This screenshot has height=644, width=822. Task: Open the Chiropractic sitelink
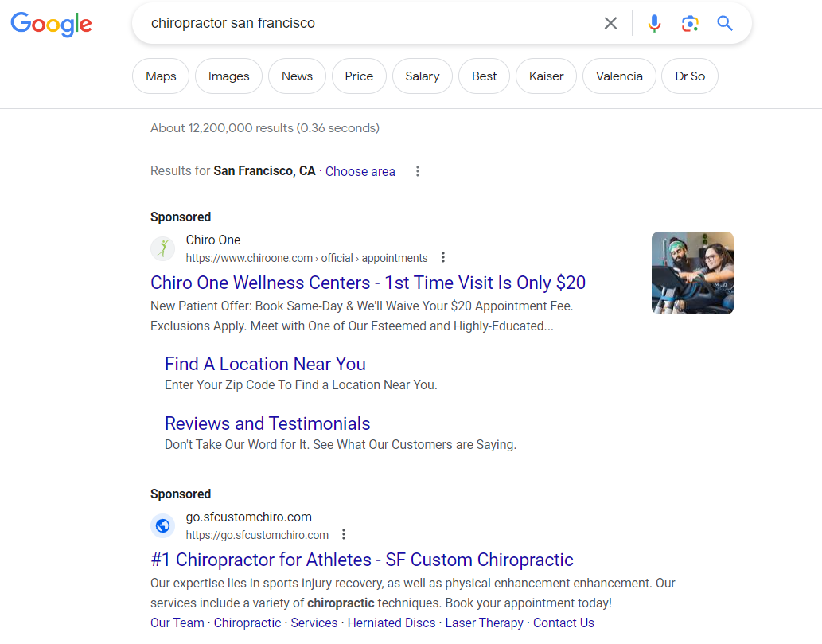coord(247,623)
